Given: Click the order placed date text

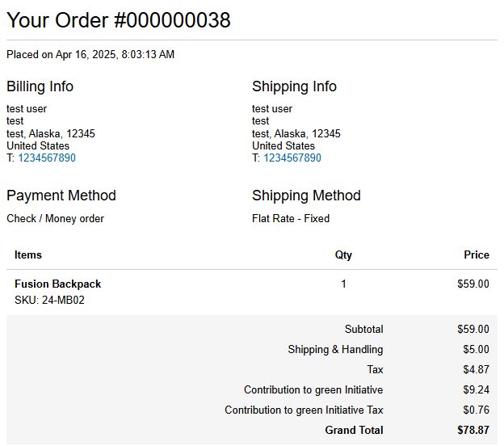Looking at the screenshot, I should [x=90, y=55].
